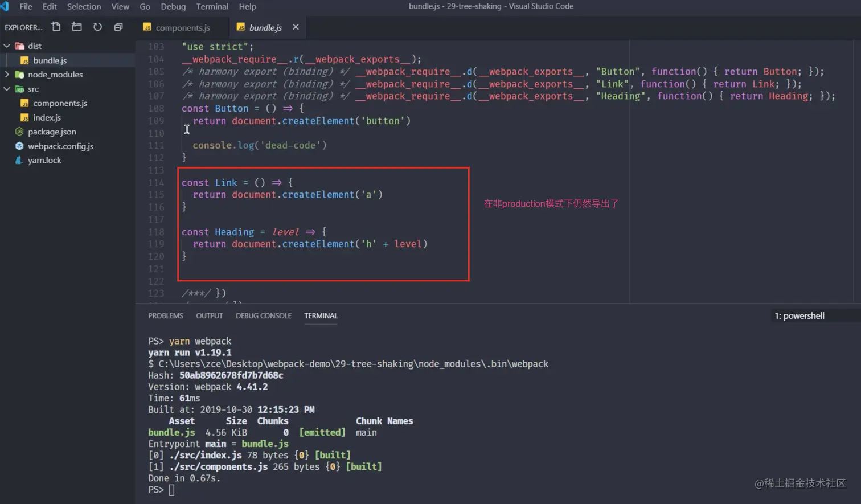Click line number 118 in the gutter
The width and height of the screenshot is (861, 504).
point(156,232)
